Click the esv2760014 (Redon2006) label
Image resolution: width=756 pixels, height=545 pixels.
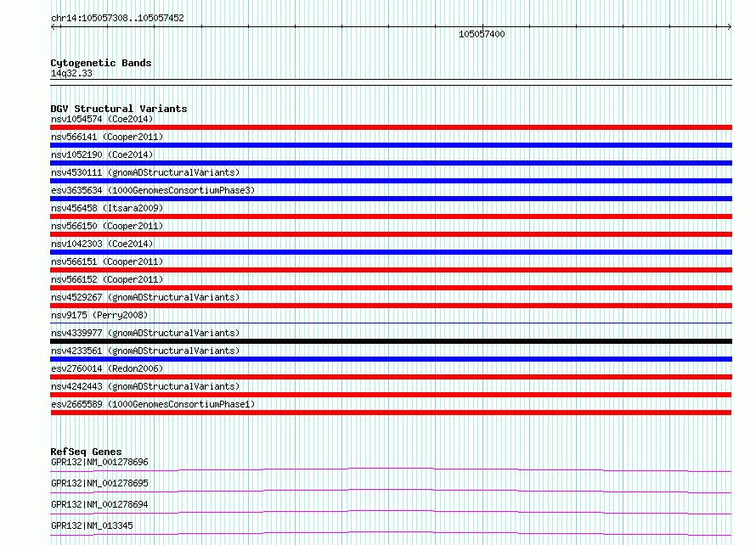[107, 368]
